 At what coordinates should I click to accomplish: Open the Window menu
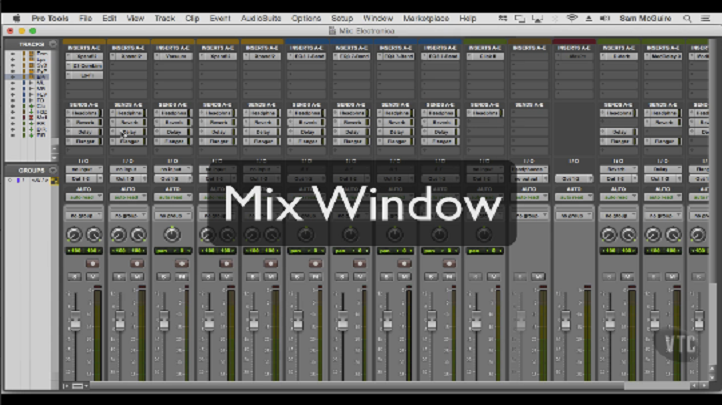pos(378,18)
